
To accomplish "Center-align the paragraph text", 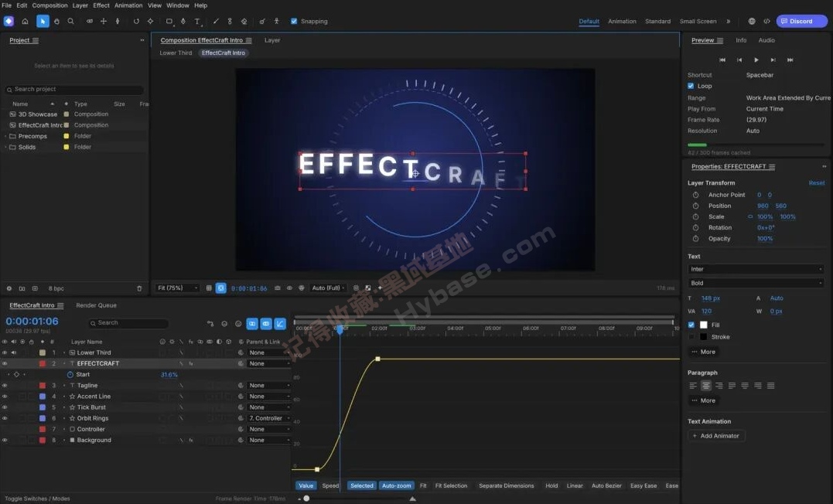I will pyautogui.click(x=705, y=386).
